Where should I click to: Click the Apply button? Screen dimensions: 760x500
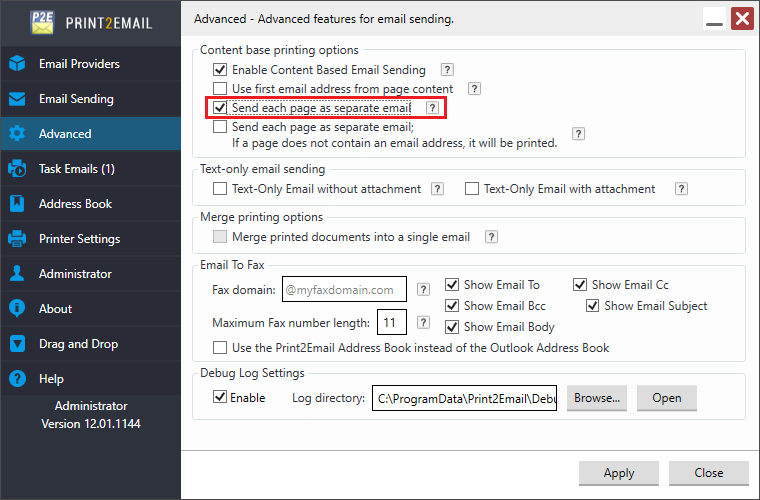618,473
